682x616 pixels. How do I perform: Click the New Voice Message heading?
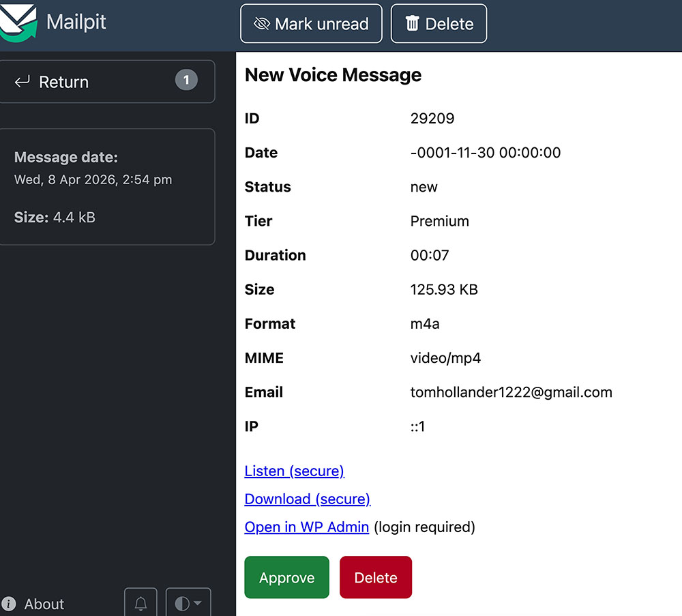(333, 75)
